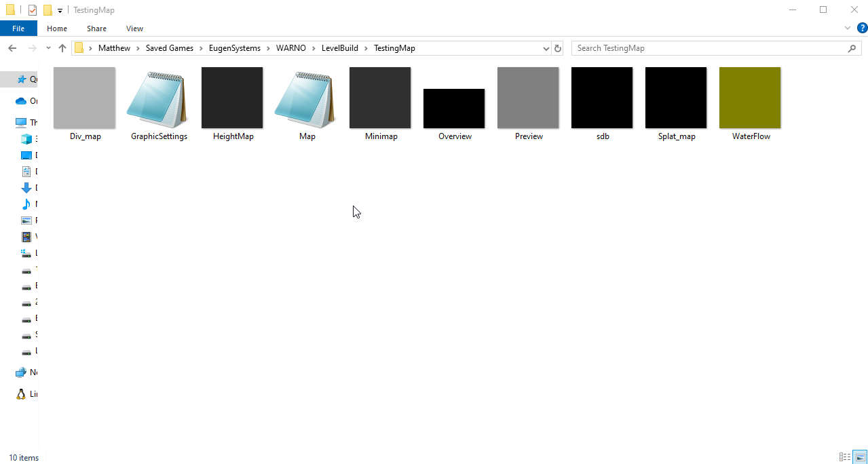This screenshot has height=464, width=868.
Task: Select the olive WaterFlow thumbnail
Action: click(x=750, y=98)
